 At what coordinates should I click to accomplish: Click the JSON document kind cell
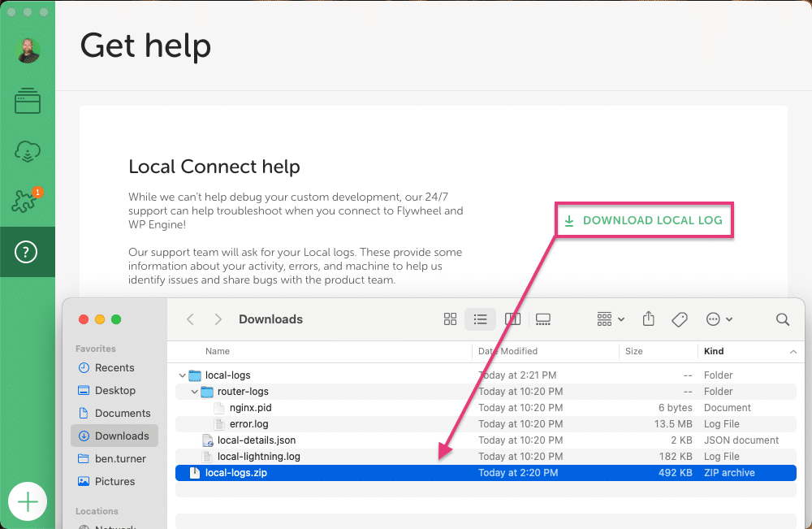[741, 440]
